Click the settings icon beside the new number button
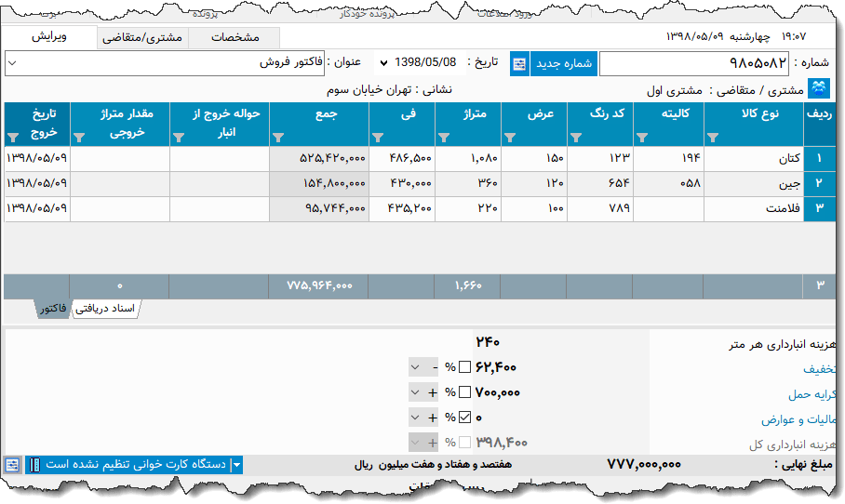 [519, 63]
